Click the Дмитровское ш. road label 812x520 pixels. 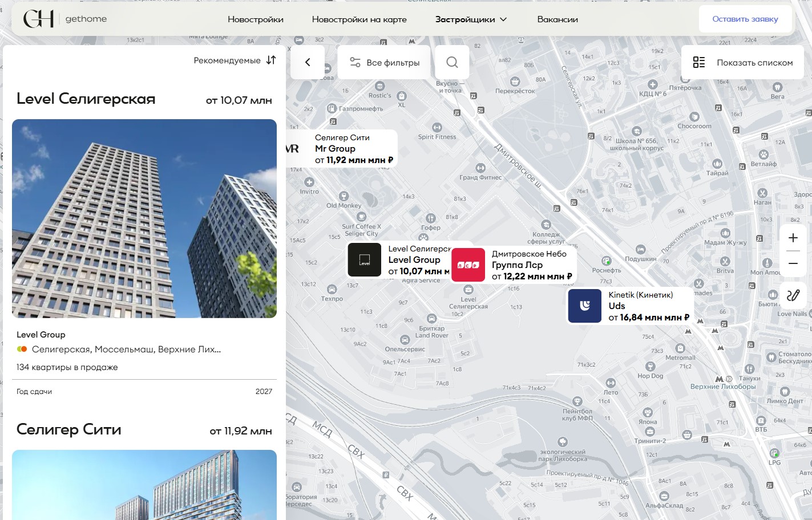(518, 165)
